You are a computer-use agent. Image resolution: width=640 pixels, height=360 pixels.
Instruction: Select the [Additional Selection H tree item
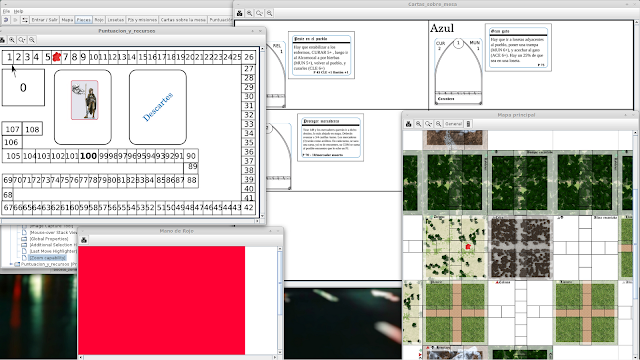[x=53, y=245]
